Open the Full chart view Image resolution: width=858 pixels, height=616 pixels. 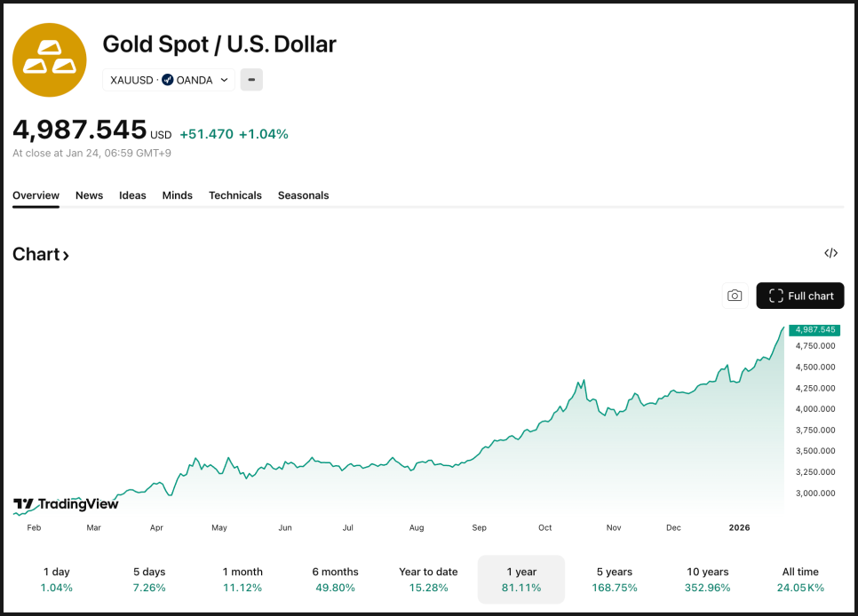tap(800, 296)
